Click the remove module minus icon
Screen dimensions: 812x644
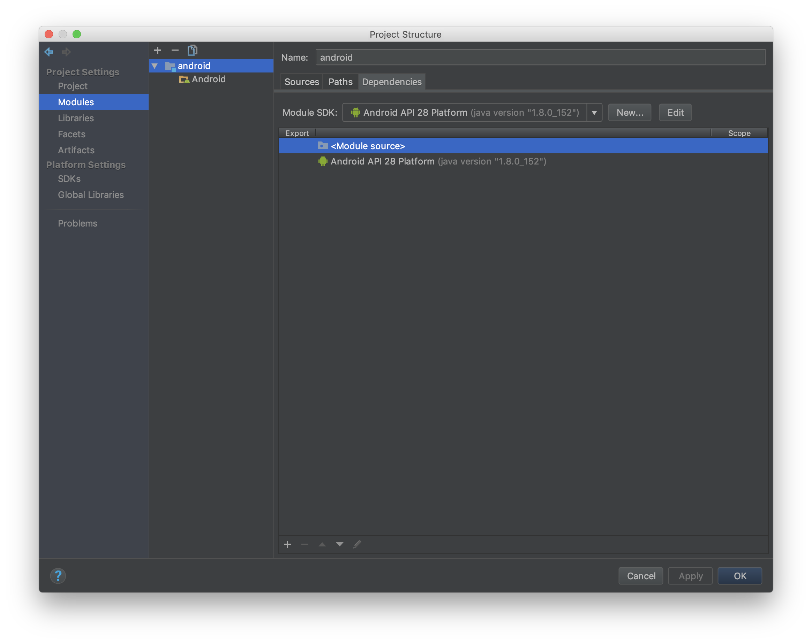175,50
